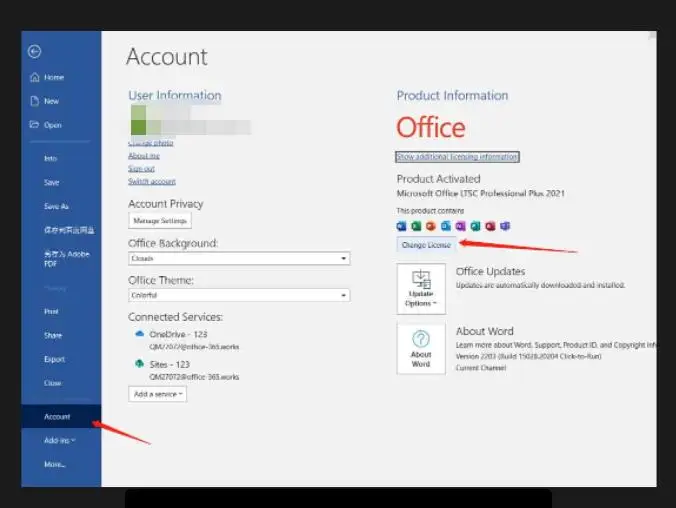Click the OneDrive cloud icon in Connected Services
Image resolution: width=676 pixels, height=508 pixels.
pyautogui.click(x=139, y=334)
